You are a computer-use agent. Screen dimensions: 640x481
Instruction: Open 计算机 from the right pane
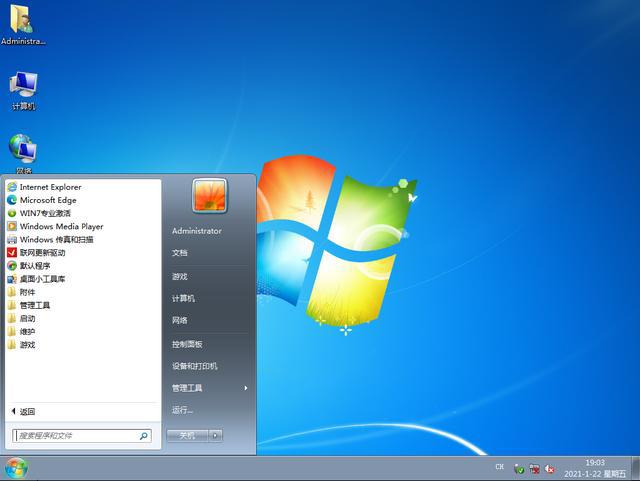(183, 298)
